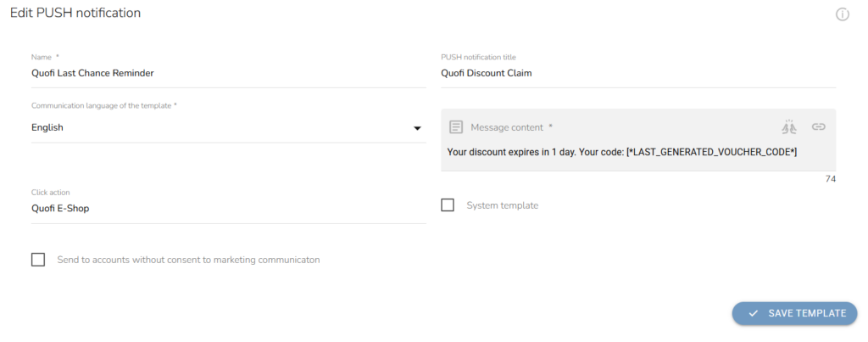
Task: Click the document icon beside Message content
Action: tap(455, 127)
